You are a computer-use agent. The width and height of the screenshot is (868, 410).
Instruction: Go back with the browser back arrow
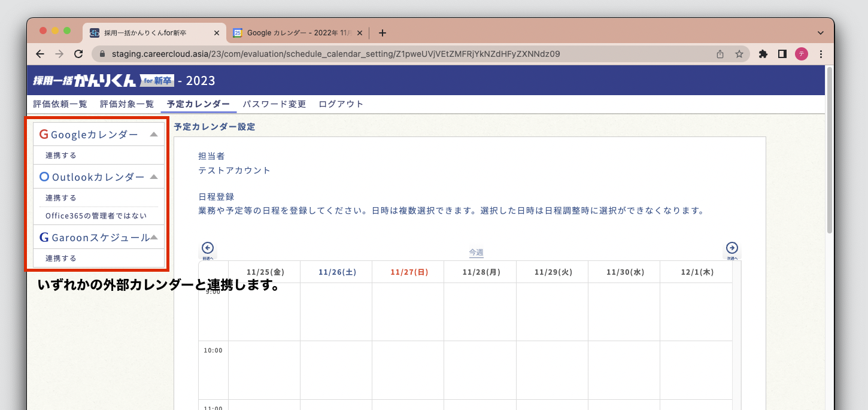(x=40, y=54)
